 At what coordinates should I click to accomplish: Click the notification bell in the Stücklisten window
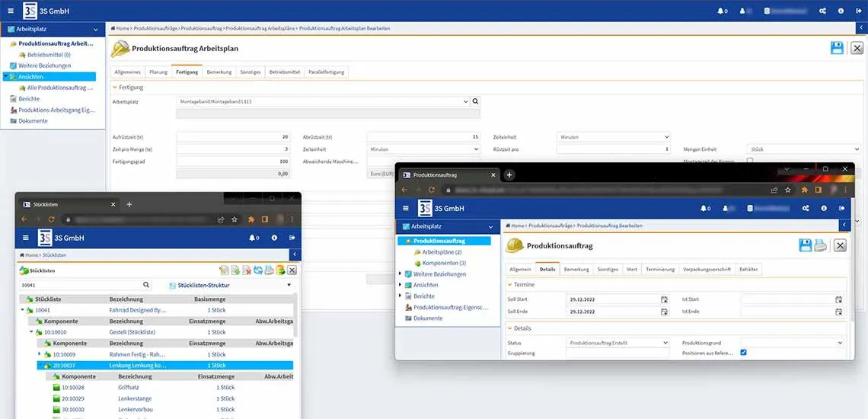coord(252,238)
